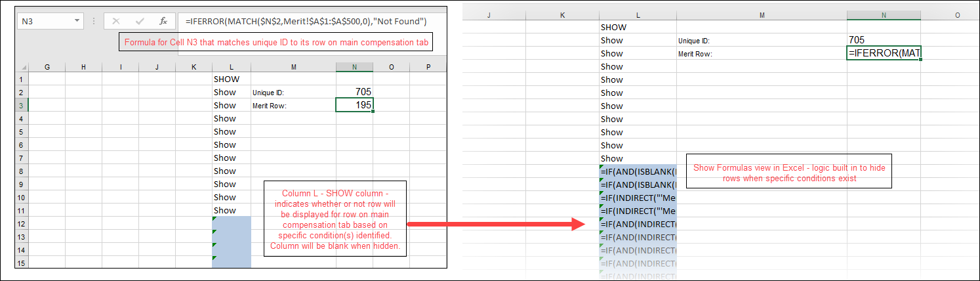Open the Name Box dropdown arrow

click(78, 21)
